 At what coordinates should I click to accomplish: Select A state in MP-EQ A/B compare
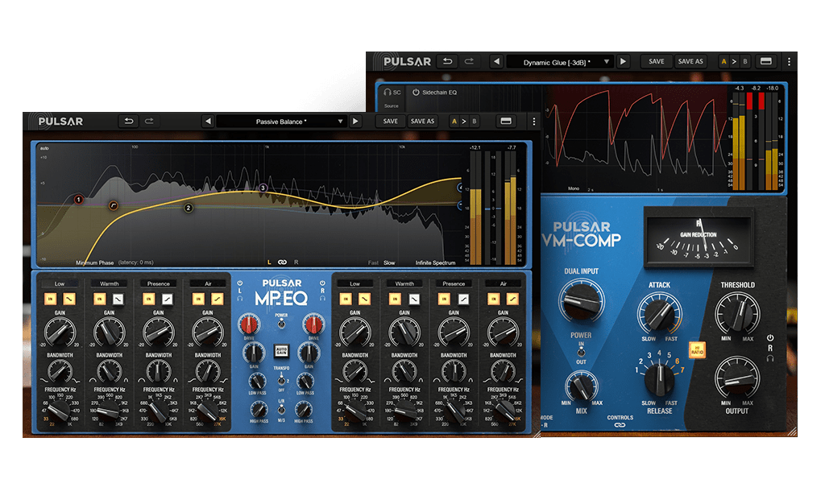[453, 122]
